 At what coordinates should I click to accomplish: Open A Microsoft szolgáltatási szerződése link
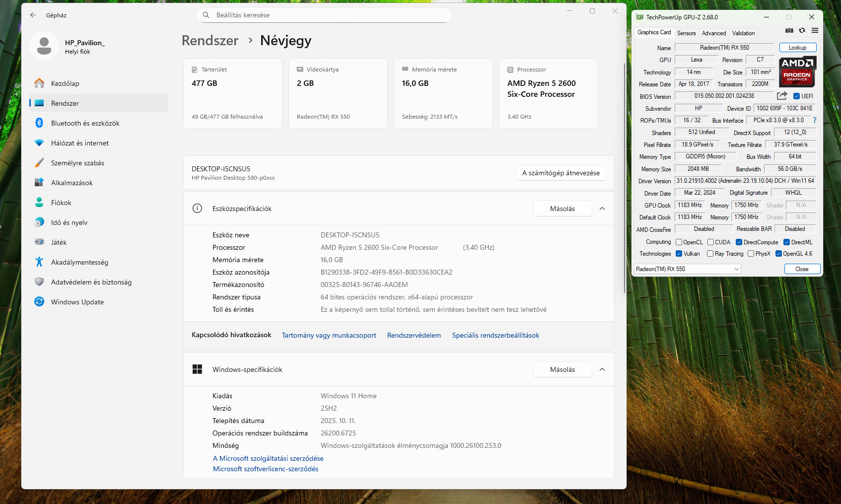pos(268,458)
